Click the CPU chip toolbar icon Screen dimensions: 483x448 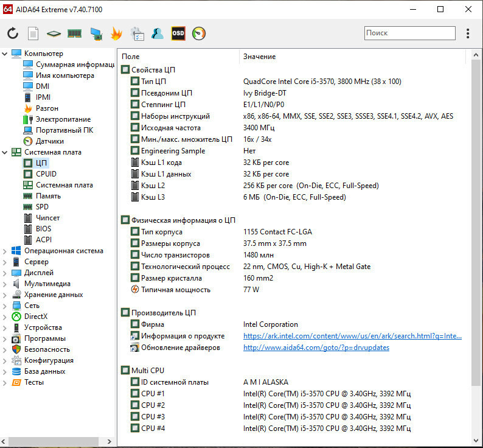click(54, 33)
